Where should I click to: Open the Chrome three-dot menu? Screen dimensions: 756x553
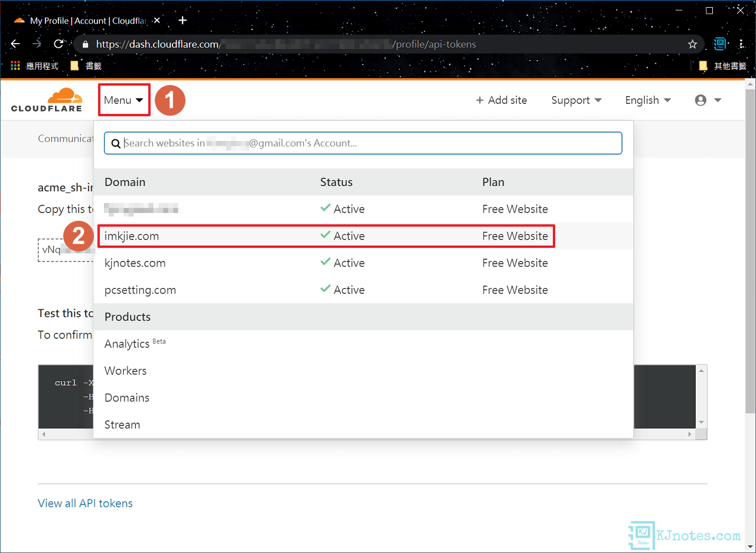(x=741, y=44)
